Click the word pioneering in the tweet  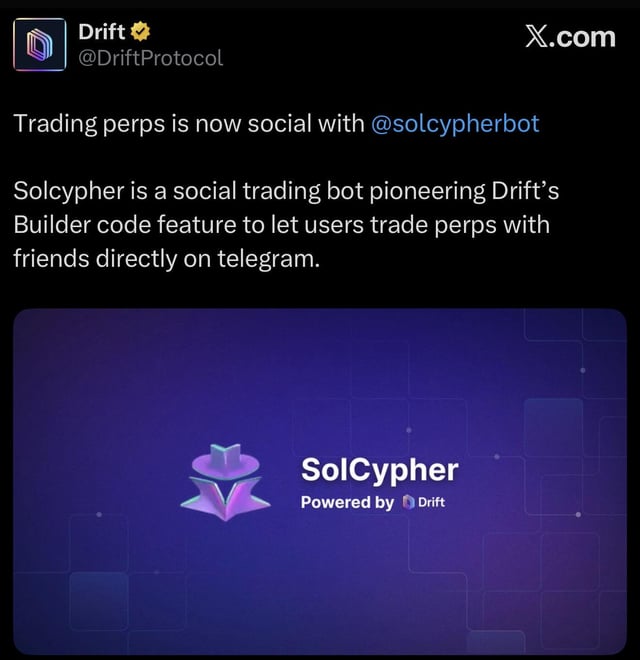tap(428, 191)
